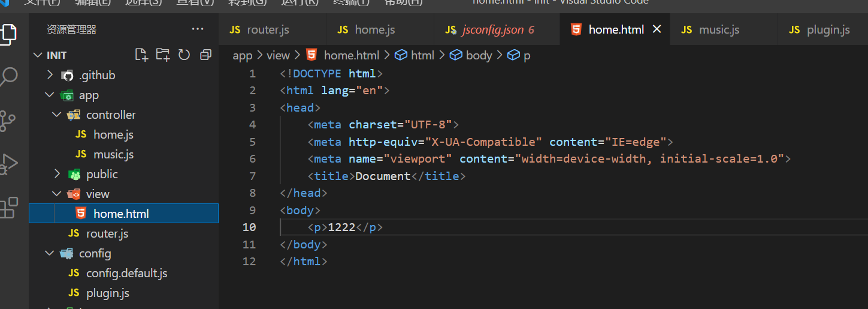Image resolution: width=868 pixels, height=309 pixels.
Task: Collapse the INIT root folder
Action: pyautogui.click(x=38, y=55)
